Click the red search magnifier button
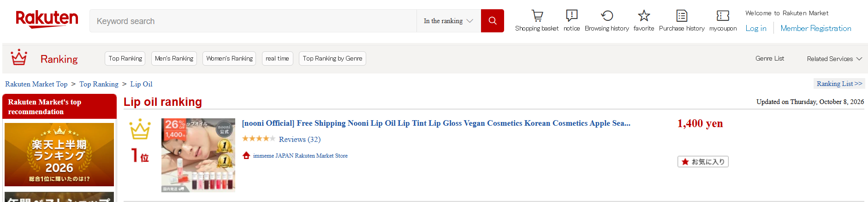 (x=492, y=21)
